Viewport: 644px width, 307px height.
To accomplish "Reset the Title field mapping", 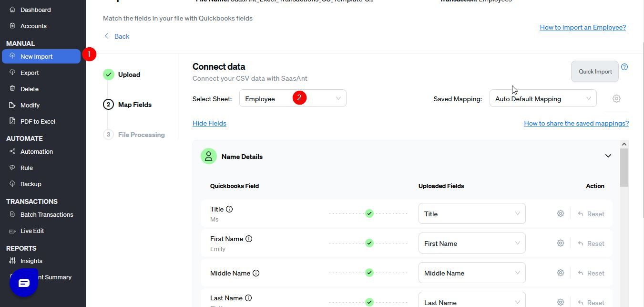I will pos(591,214).
